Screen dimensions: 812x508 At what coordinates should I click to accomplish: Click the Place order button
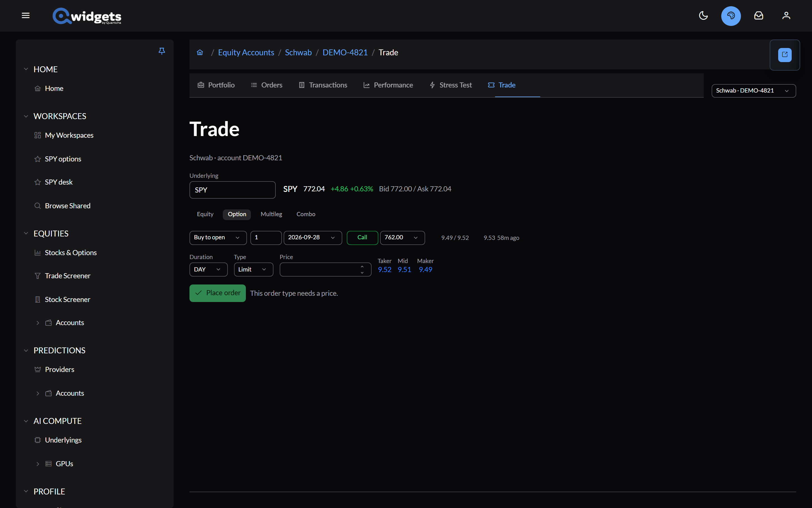coord(217,293)
